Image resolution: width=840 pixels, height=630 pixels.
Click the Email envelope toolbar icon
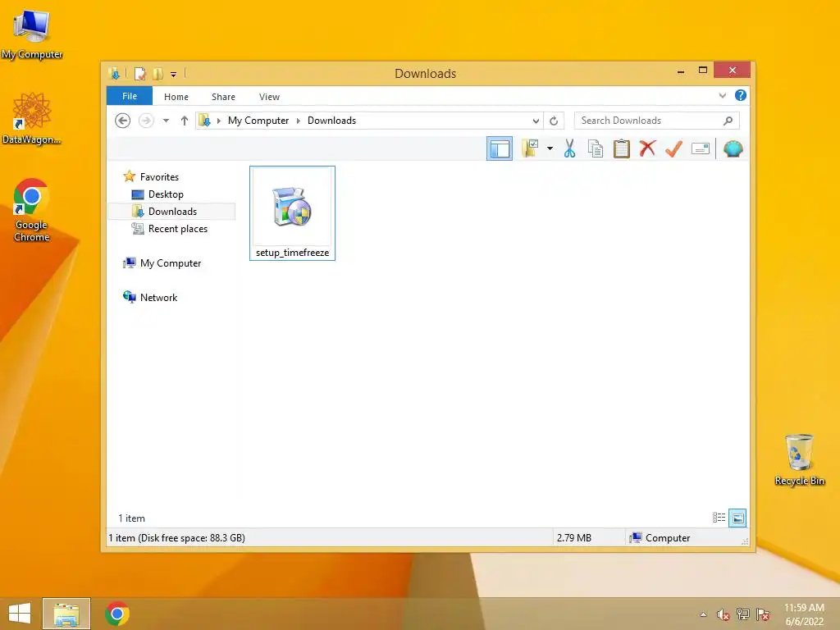[701, 148]
